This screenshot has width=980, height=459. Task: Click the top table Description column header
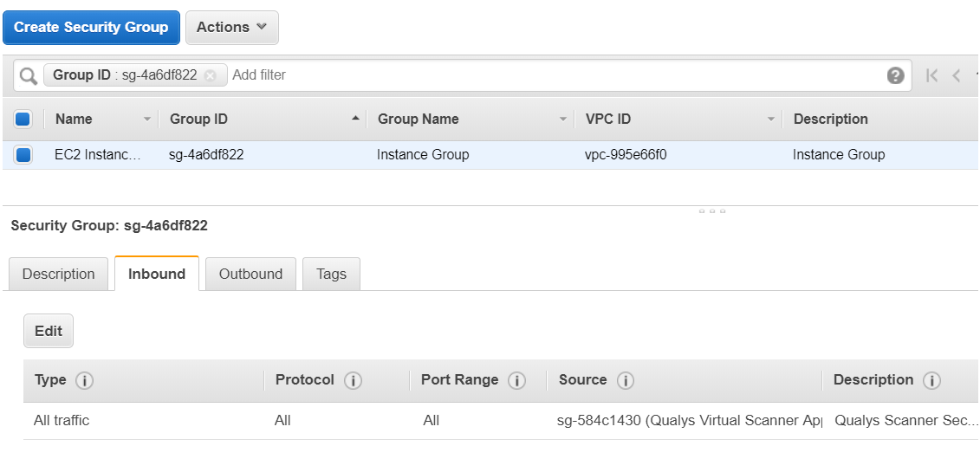831,119
